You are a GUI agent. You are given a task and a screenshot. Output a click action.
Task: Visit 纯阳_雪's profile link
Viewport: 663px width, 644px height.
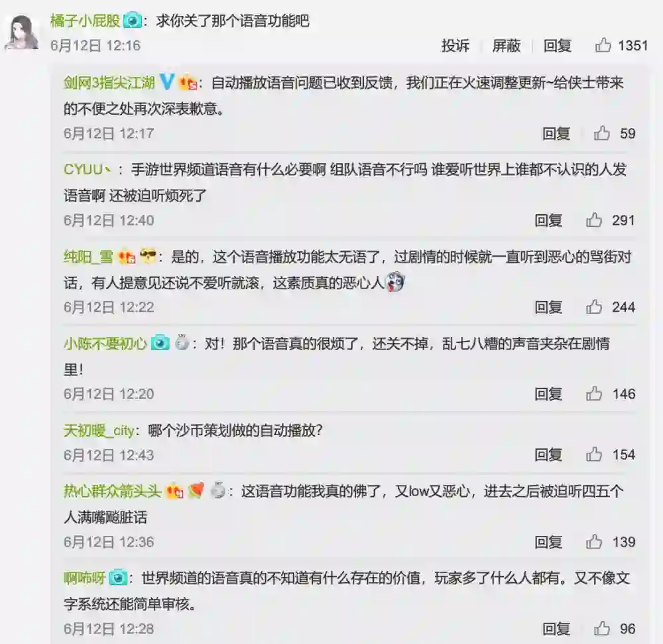[88, 257]
